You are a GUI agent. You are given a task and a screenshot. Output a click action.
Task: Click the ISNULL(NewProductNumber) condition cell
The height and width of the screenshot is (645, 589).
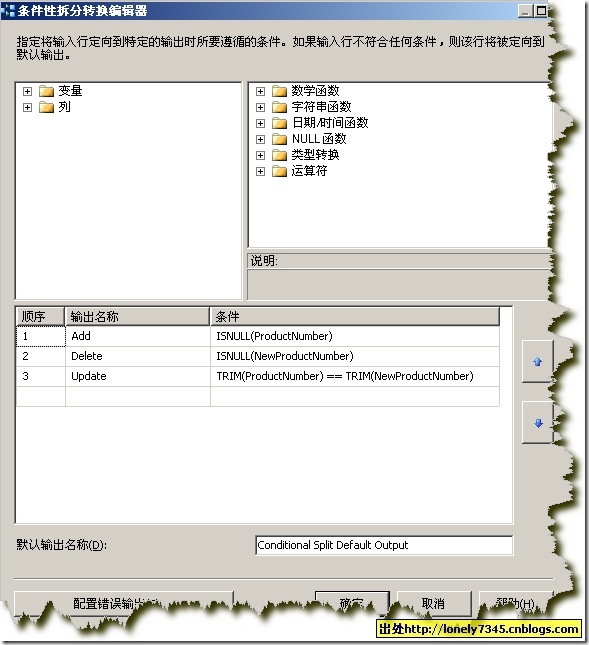(x=355, y=356)
